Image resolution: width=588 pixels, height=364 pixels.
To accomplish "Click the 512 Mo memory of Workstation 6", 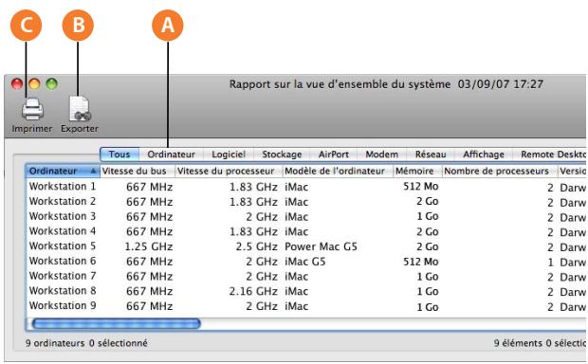I will point(421,262).
